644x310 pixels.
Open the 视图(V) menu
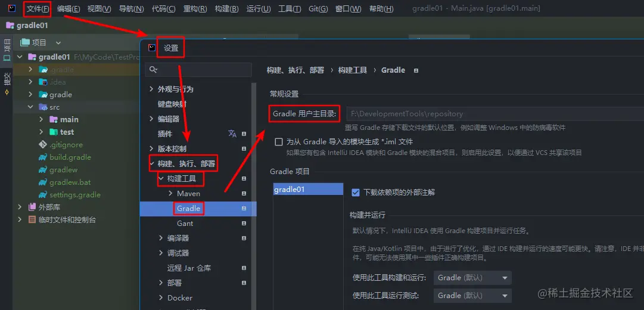point(99,8)
